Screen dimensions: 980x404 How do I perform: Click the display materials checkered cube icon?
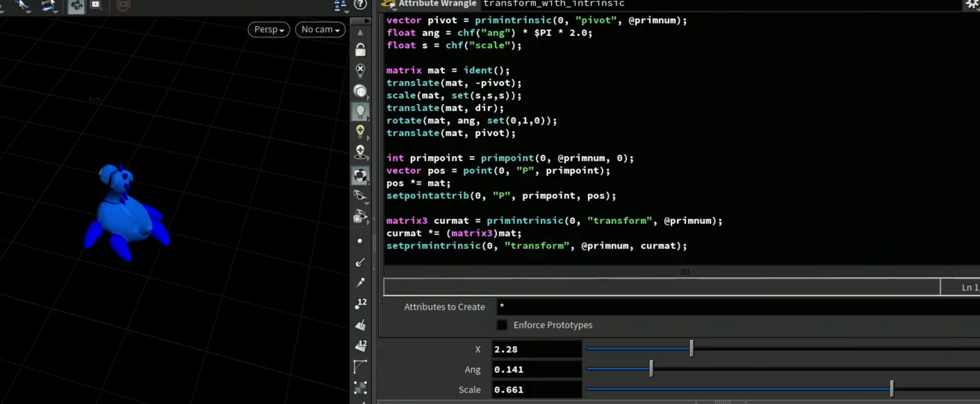click(x=360, y=175)
